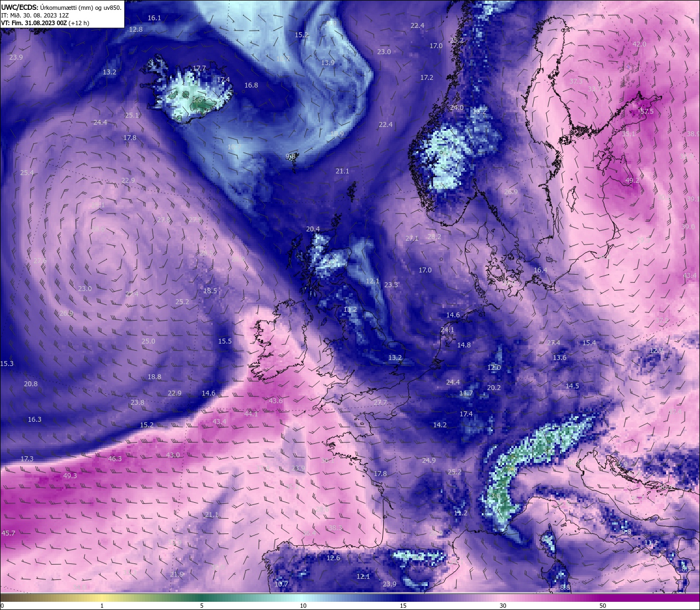Click the 16.8 value east of Iceland

pos(251,85)
